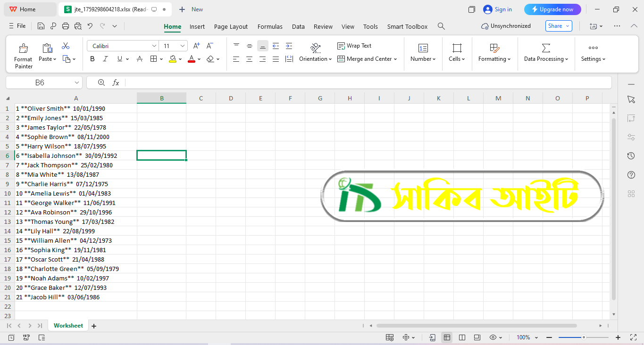644x345 pixels.
Task: Toggle Bold formatting
Action: coord(92,59)
